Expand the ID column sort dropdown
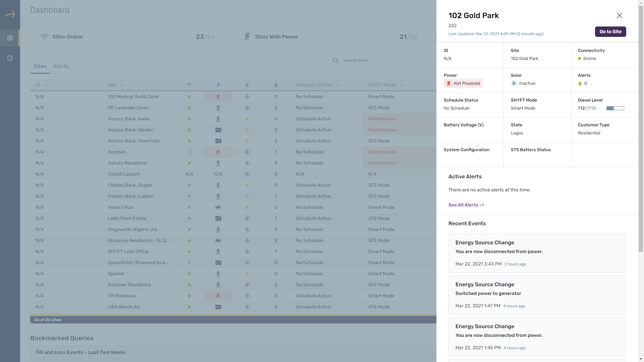 [x=46, y=85]
